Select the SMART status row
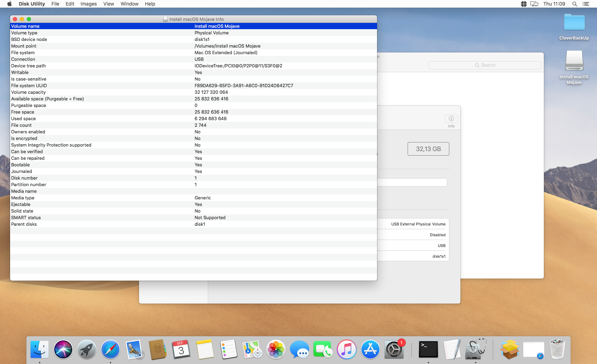The height and width of the screenshot is (364, 597). 194,217
